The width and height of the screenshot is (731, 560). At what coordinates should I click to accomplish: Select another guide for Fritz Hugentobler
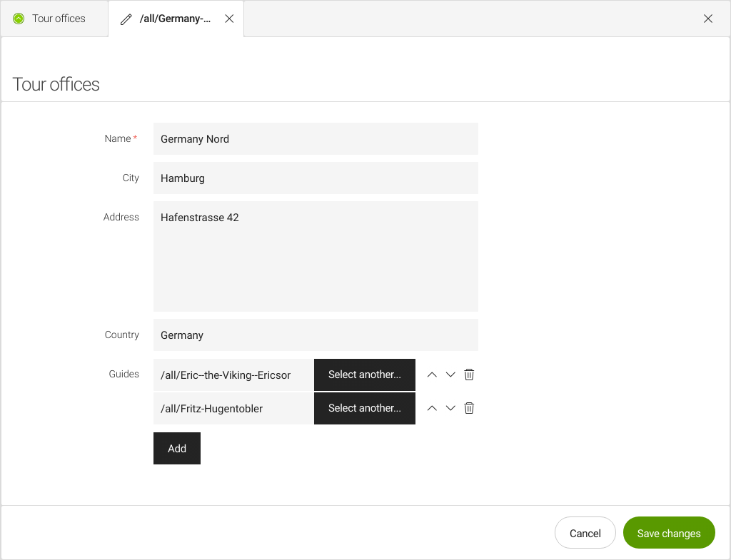click(x=364, y=408)
